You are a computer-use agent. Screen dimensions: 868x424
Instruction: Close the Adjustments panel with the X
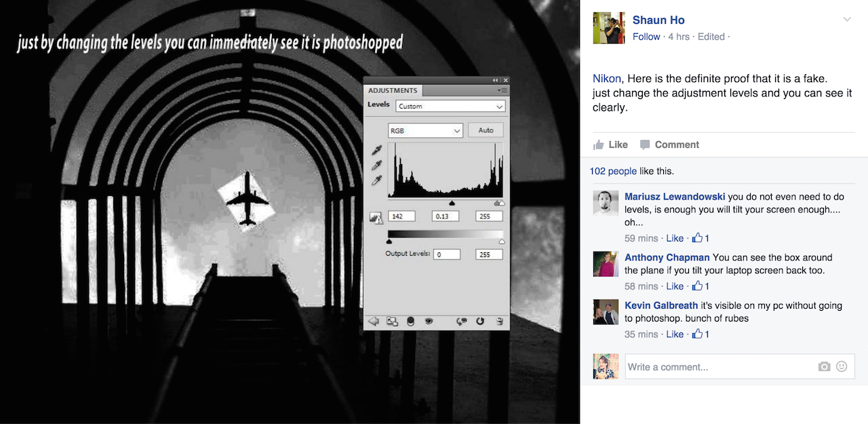[x=505, y=80]
